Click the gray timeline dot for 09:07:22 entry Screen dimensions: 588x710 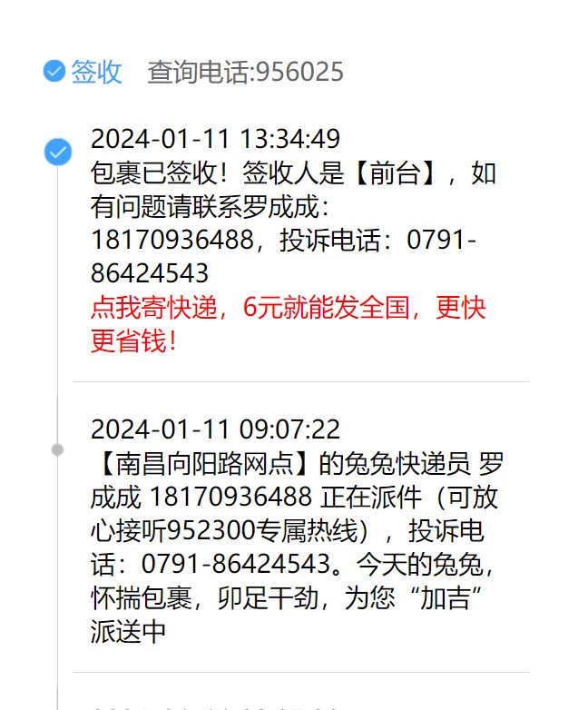click(57, 449)
